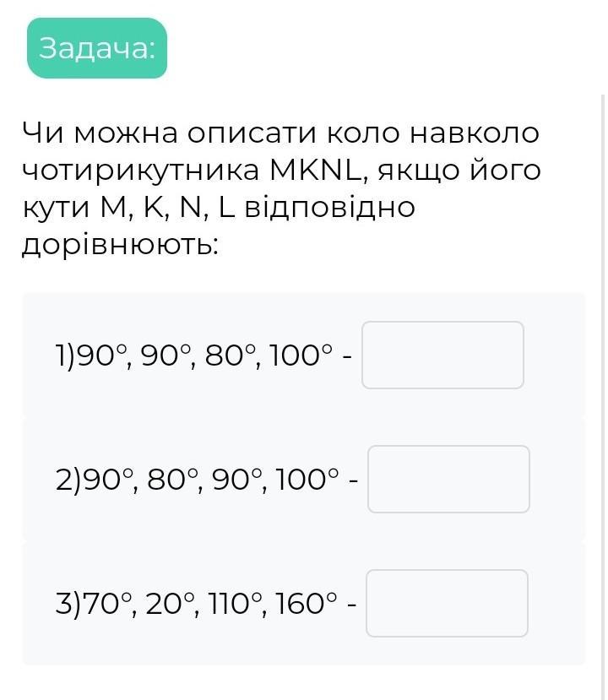Click the text 2)90°, 80°, 90°, 100°

tap(199, 480)
